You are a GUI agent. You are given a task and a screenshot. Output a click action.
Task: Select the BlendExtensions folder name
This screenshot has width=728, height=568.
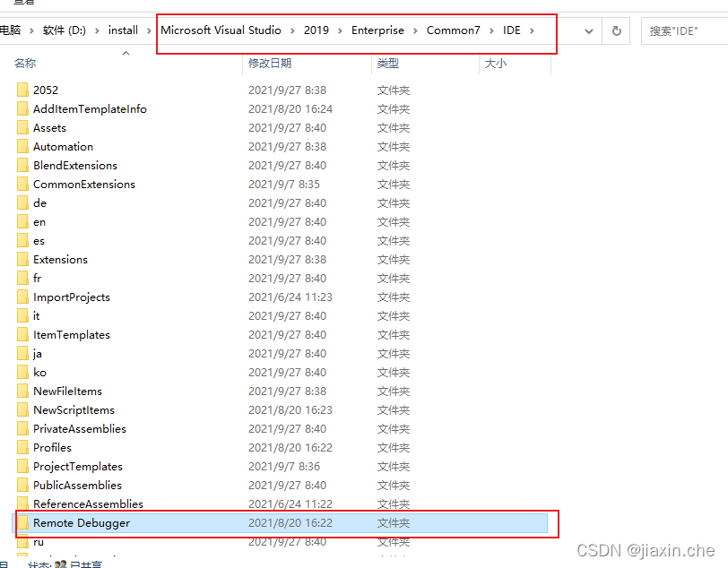(x=75, y=166)
